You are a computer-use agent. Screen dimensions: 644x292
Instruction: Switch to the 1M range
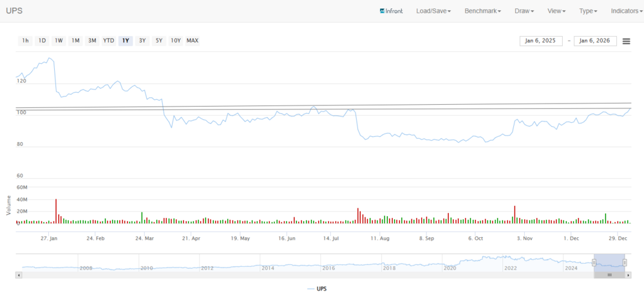click(75, 41)
